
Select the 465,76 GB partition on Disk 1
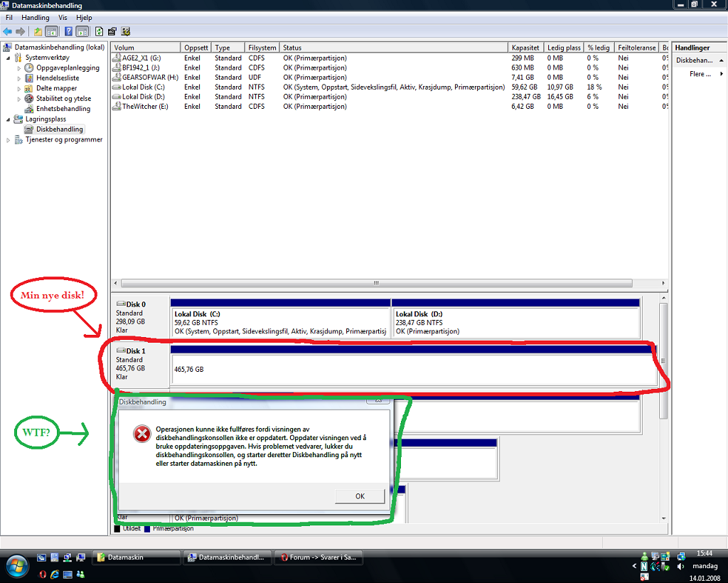point(413,365)
